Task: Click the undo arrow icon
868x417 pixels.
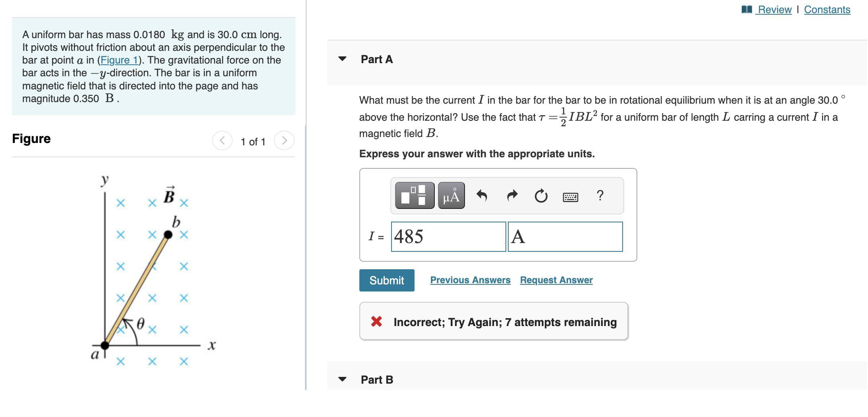Action: 482,195
